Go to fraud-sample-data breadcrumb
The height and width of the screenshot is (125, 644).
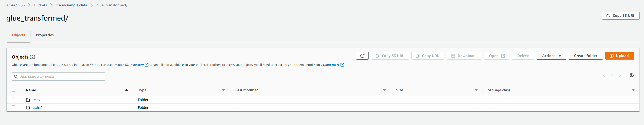click(x=71, y=5)
